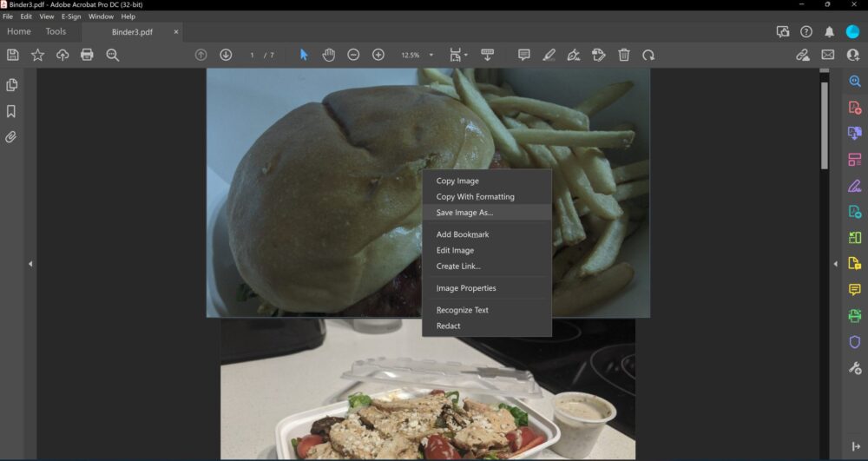Open the E-Sign menu
This screenshot has width=868, height=461.
tap(71, 16)
